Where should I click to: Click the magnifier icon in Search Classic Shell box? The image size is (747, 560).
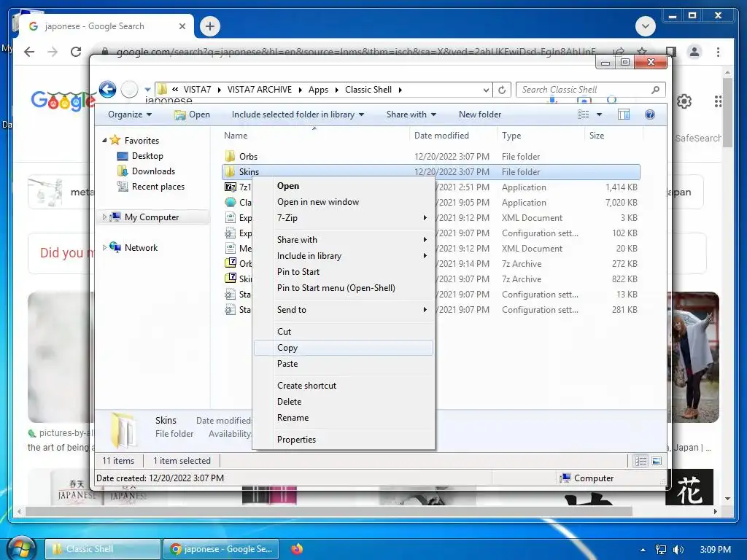655,90
